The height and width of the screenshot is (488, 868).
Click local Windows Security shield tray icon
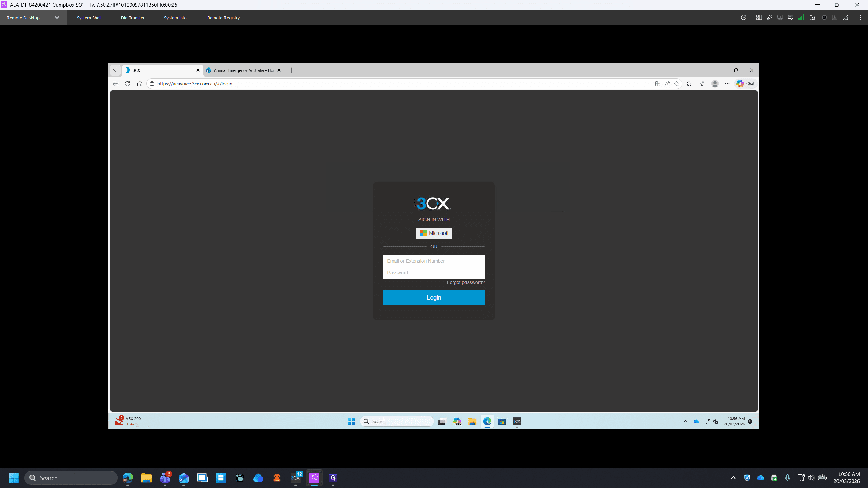(747, 478)
